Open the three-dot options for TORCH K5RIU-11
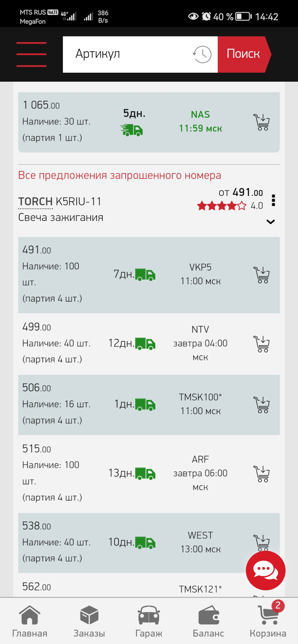This screenshot has height=644, width=298. coord(273,200)
